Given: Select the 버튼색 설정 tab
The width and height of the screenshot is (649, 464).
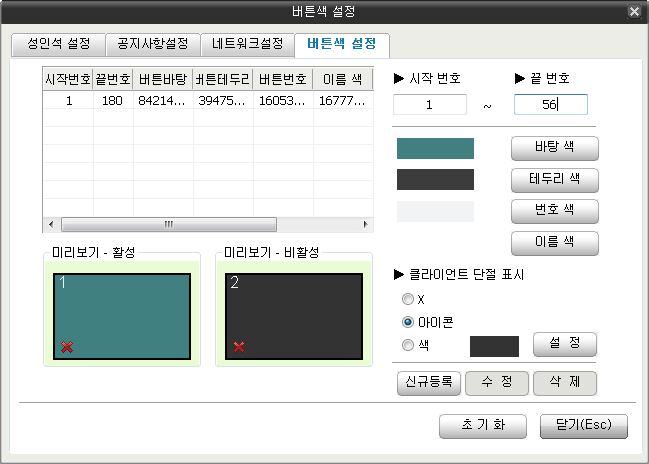Looking at the screenshot, I should (342, 44).
